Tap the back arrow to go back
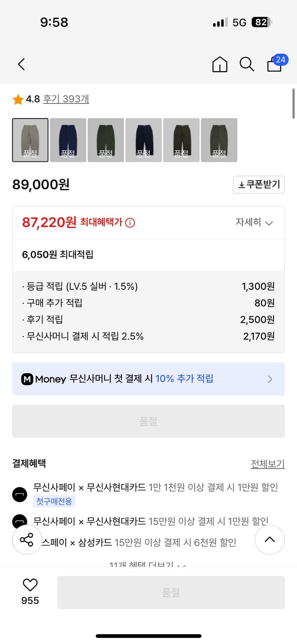 click(x=21, y=64)
